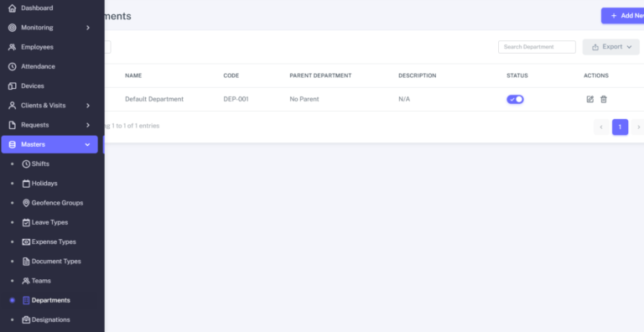Image resolution: width=644 pixels, height=332 pixels.
Task: Collapse the Masters menu chevron
Action: click(87, 145)
